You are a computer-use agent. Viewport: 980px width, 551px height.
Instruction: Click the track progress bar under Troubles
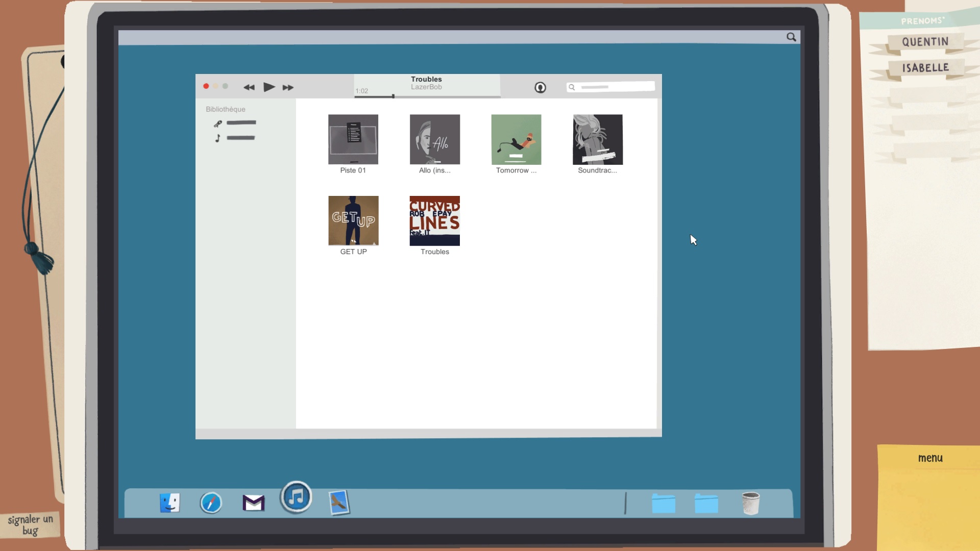pyautogui.click(x=428, y=96)
